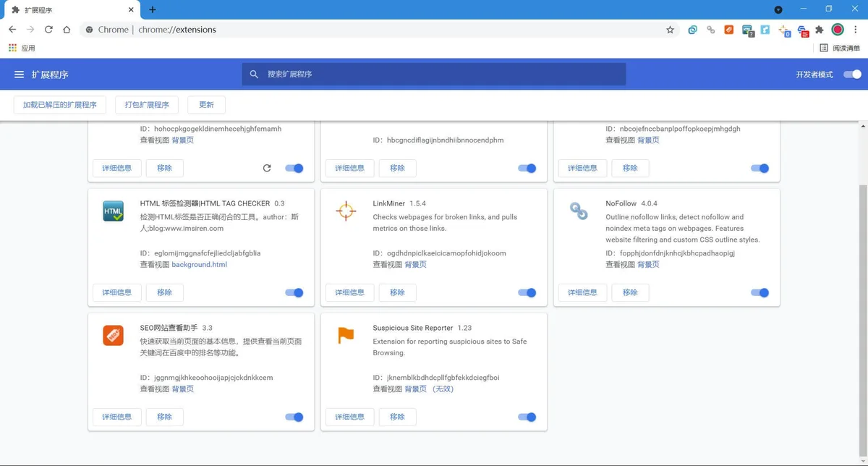Click the browser forward arrow

pyautogui.click(x=30, y=30)
